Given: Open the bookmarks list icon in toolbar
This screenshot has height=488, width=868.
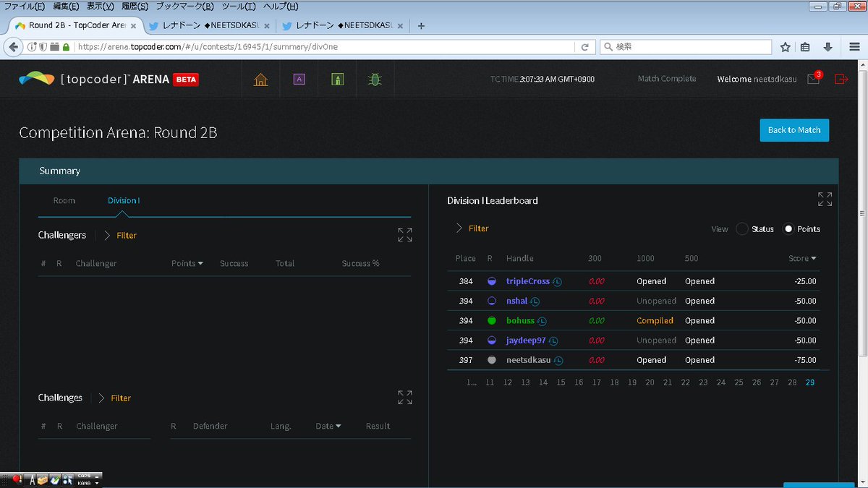Looking at the screenshot, I should tap(805, 47).
